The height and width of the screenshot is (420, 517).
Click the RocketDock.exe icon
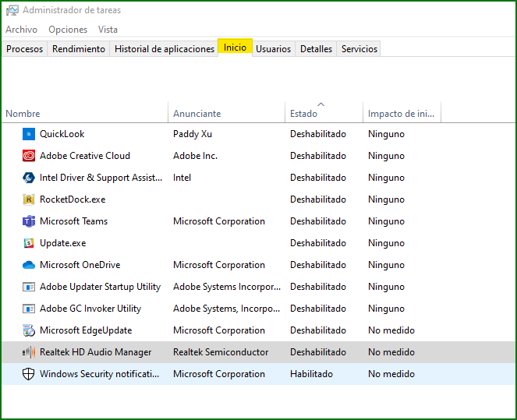click(29, 199)
